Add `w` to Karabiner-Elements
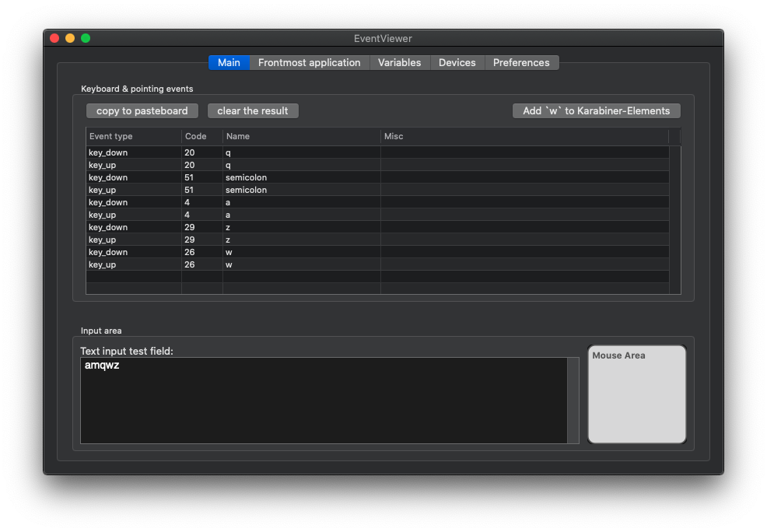The width and height of the screenshot is (767, 532). (x=597, y=111)
